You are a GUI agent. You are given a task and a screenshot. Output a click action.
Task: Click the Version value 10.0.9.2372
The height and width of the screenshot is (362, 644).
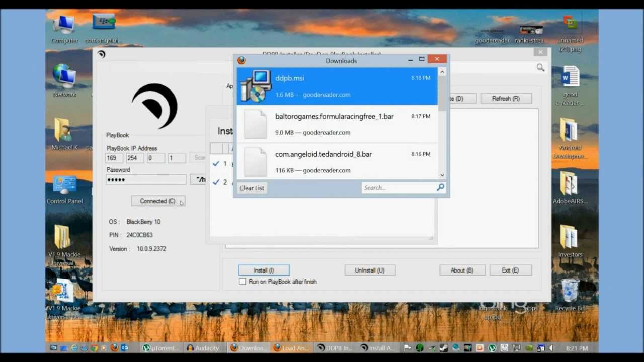(151, 249)
